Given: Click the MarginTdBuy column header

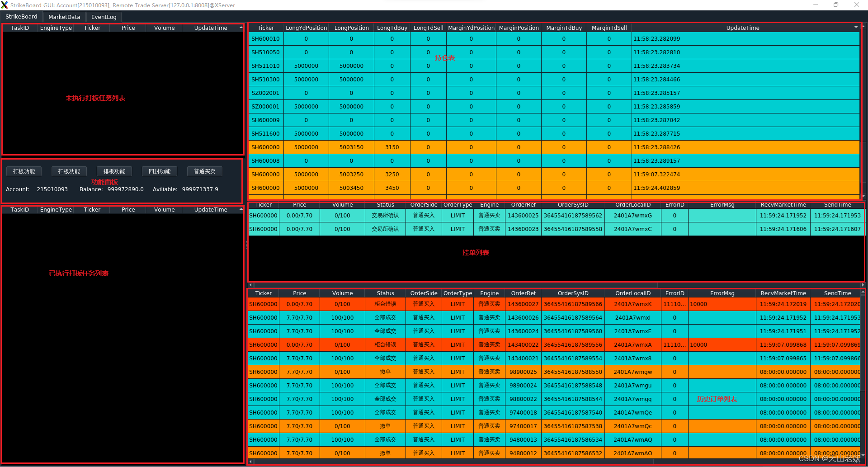Looking at the screenshot, I should click(x=564, y=28).
